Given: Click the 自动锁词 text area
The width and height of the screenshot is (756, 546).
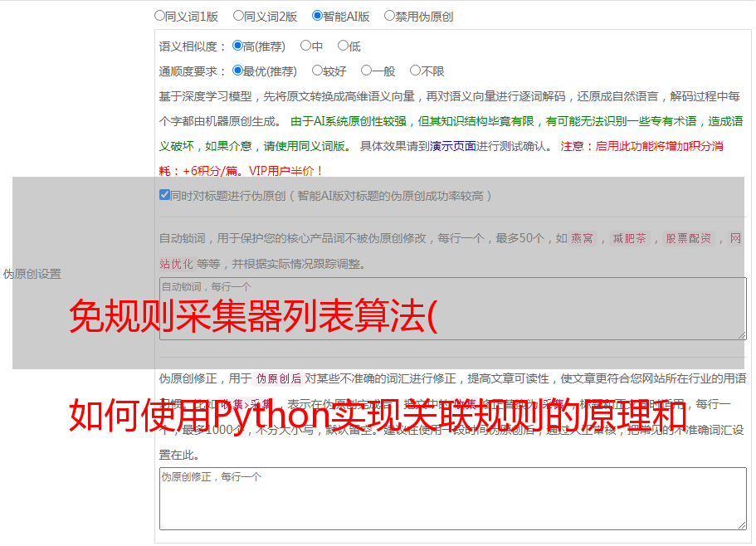Looking at the screenshot, I should (453, 309).
